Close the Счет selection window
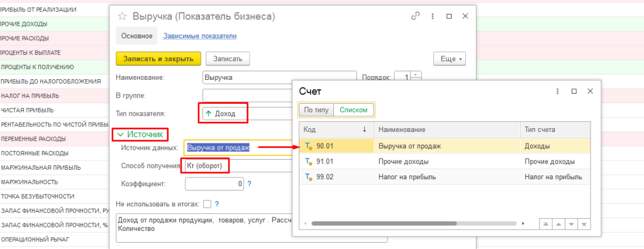 (x=590, y=91)
